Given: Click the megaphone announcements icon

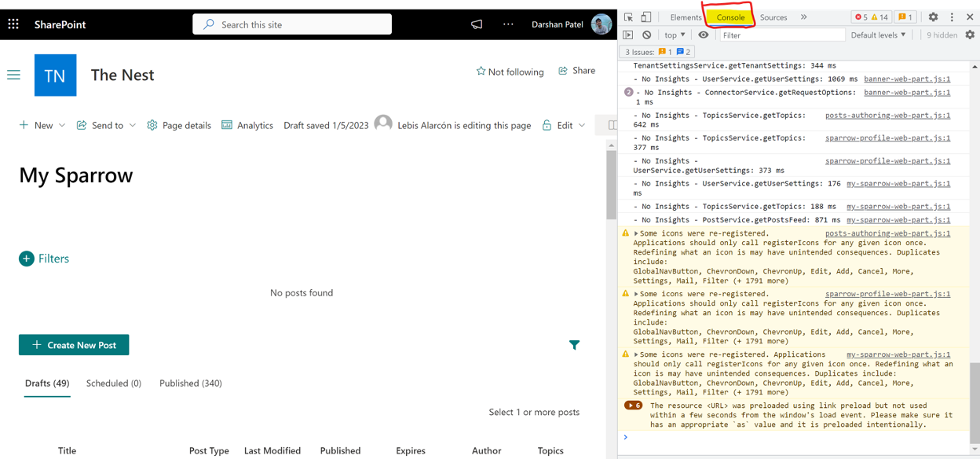Looking at the screenshot, I should tap(477, 24).
